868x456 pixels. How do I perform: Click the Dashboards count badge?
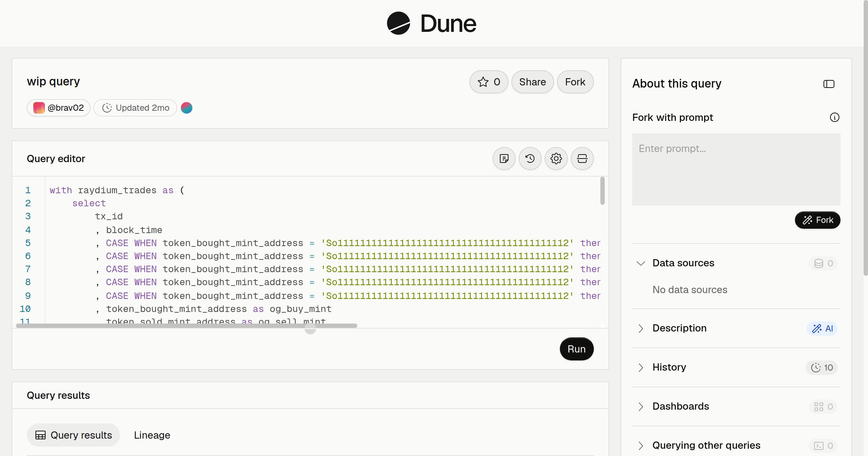pyautogui.click(x=823, y=406)
